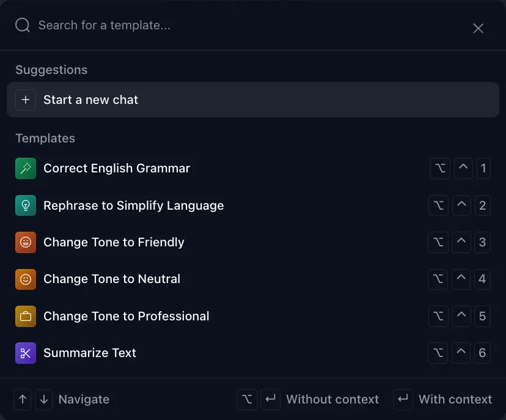Open the Correct English Grammar template

click(x=116, y=168)
